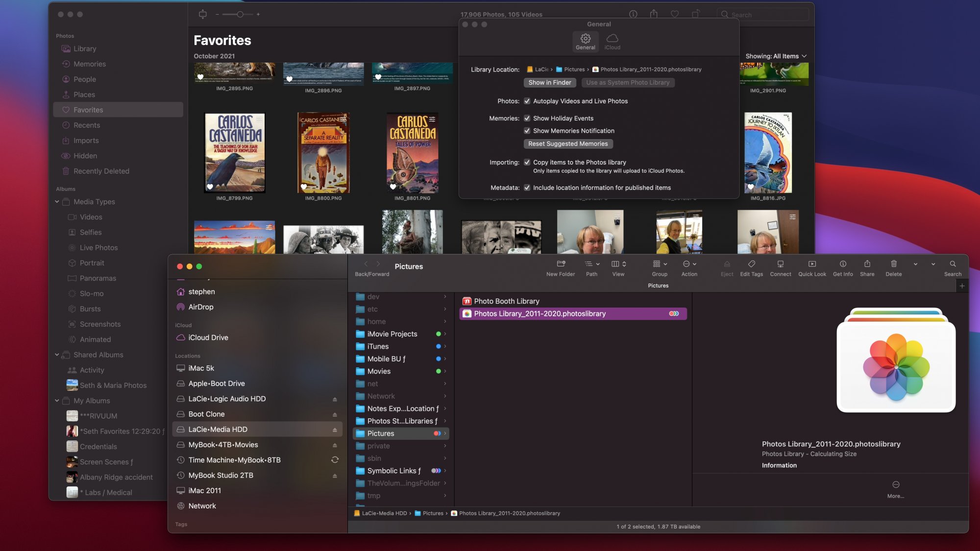Click the Reset Suggested Memories button
This screenshot has width=980, height=551.
(x=568, y=144)
